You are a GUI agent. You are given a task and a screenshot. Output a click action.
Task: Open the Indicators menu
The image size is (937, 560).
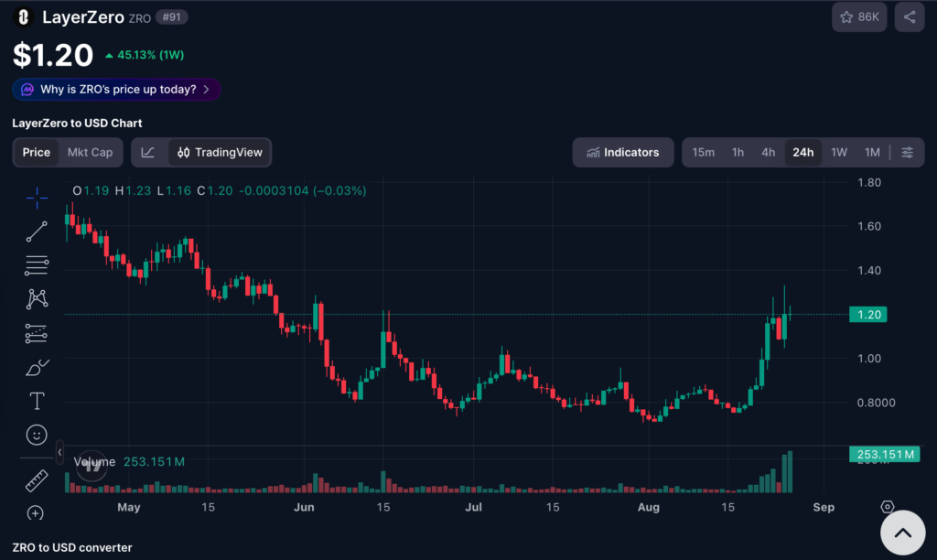coord(623,153)
